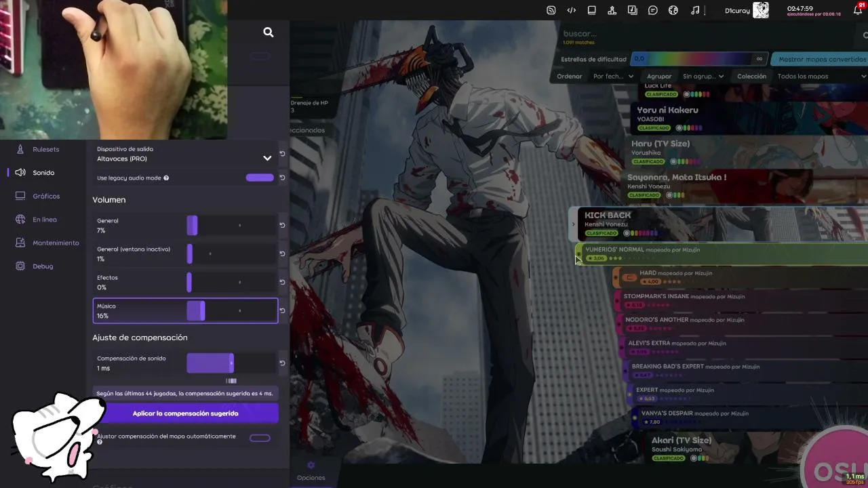Image resolution: width=868 pixels, height=488 pixels.
Task: Click the settings search magnifier icon
Action: click(x=269, y=32)
